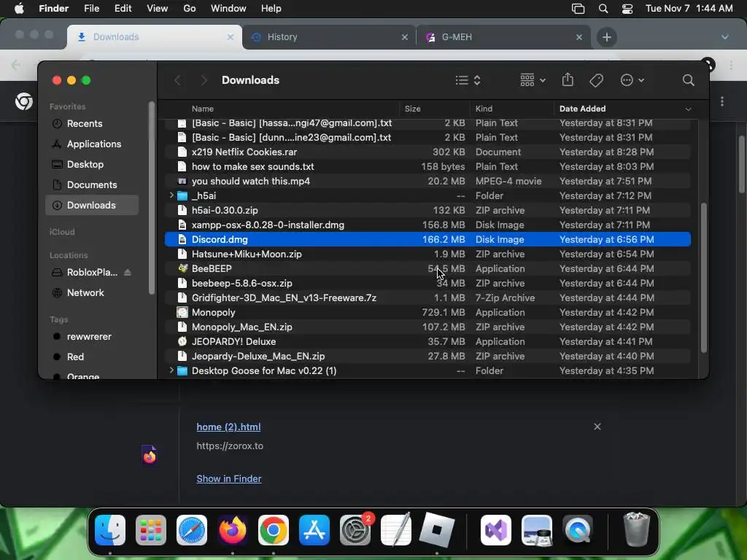
Task: Click the Finder file list scrollbar
Action: 704,279
